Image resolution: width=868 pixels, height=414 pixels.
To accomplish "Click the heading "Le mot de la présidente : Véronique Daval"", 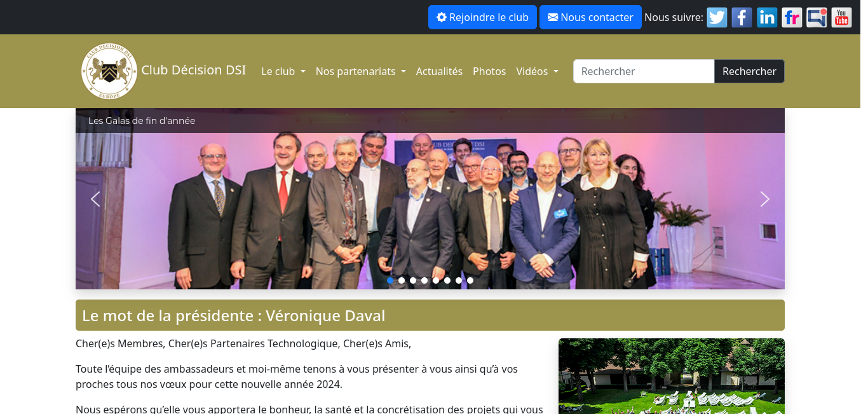I will (x=233, y=315).
